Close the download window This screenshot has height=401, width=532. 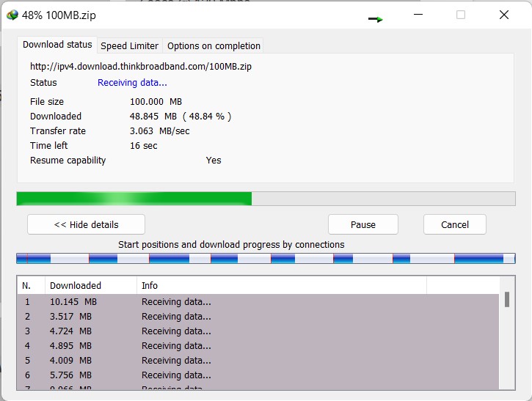click(504, 15)
